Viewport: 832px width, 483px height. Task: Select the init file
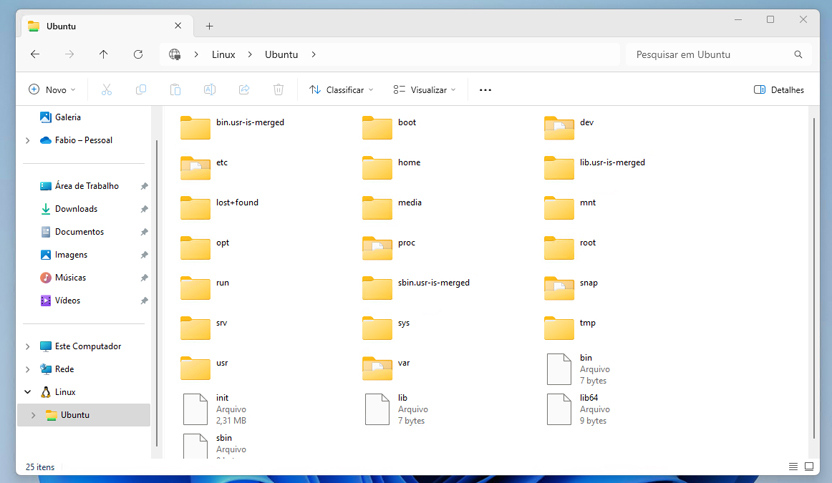[214, 409]
